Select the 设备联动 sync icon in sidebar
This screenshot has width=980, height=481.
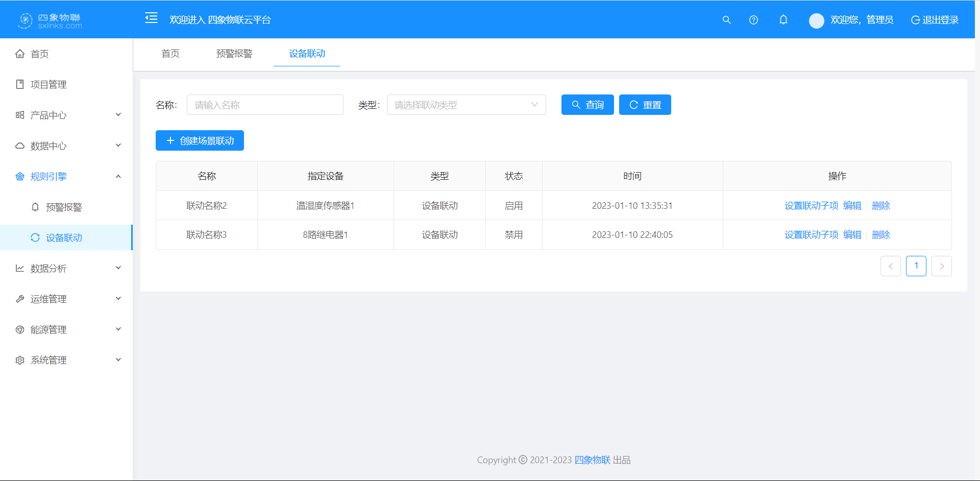coord(35,237)
